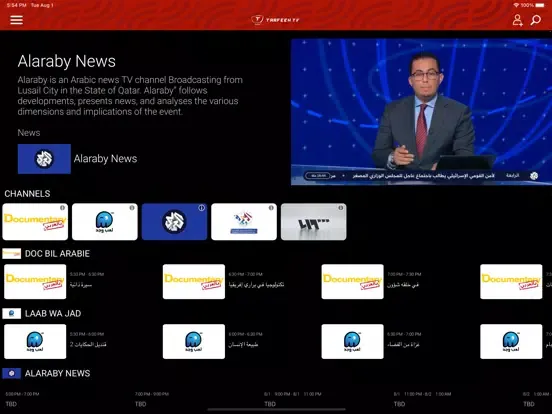Tap small Laab Wa Jad row icon
Image resolution: width=552 pixels, height=414 pixels.
pyautogui.click(x=12, y=313)
